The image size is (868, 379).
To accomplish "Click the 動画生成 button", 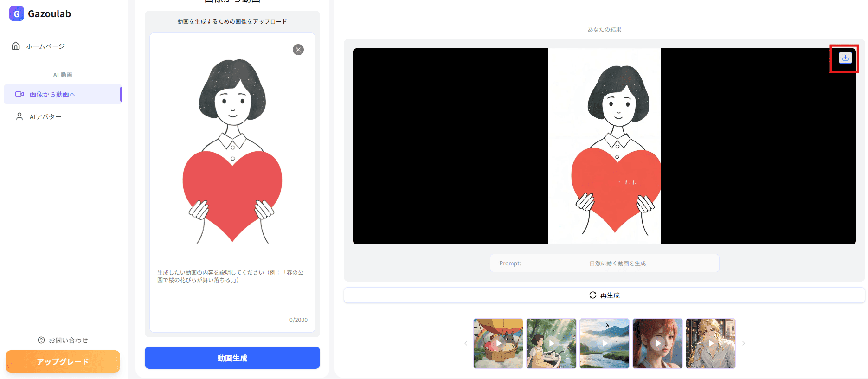I will [x=232, y=358].
